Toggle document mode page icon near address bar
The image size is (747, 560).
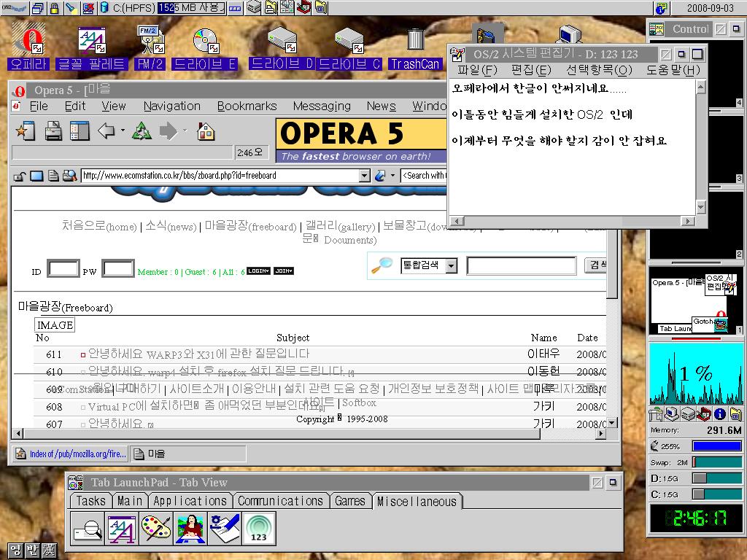(53, 176)
